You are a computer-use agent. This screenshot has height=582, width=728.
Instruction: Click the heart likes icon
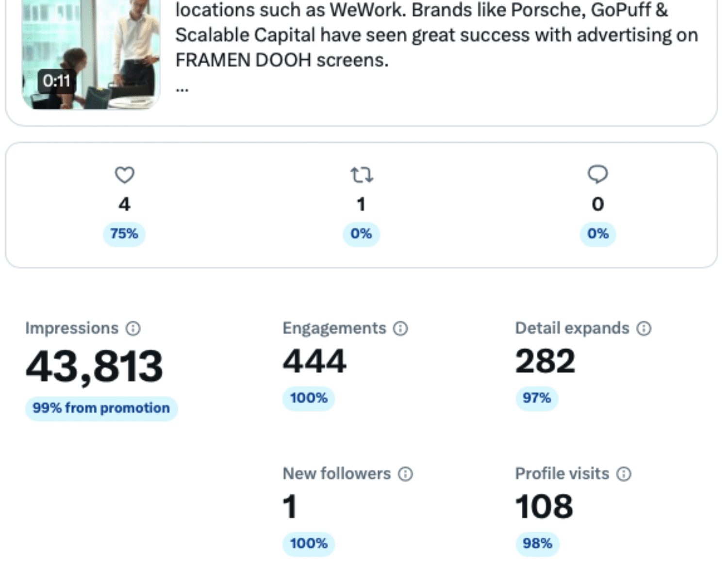124,175
